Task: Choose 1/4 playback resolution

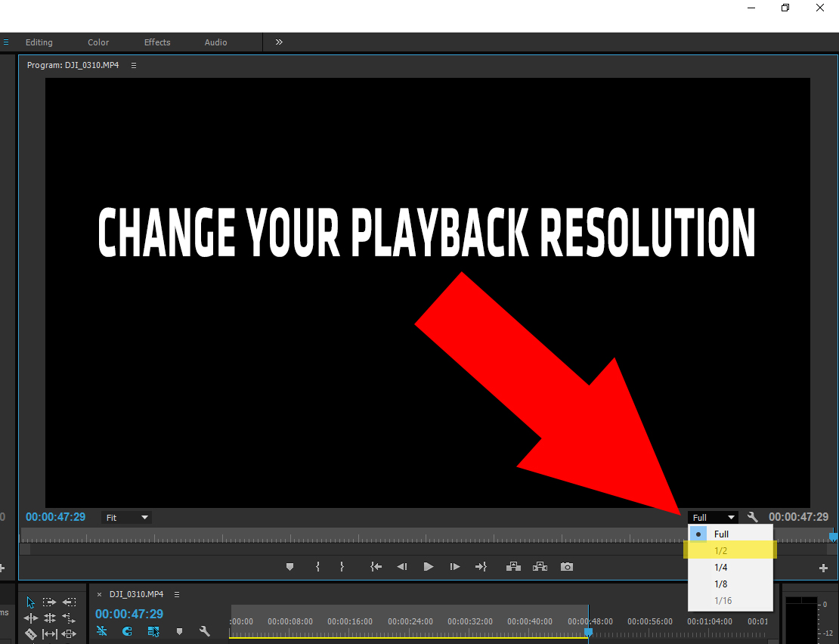Action: [x=730, y=567]
